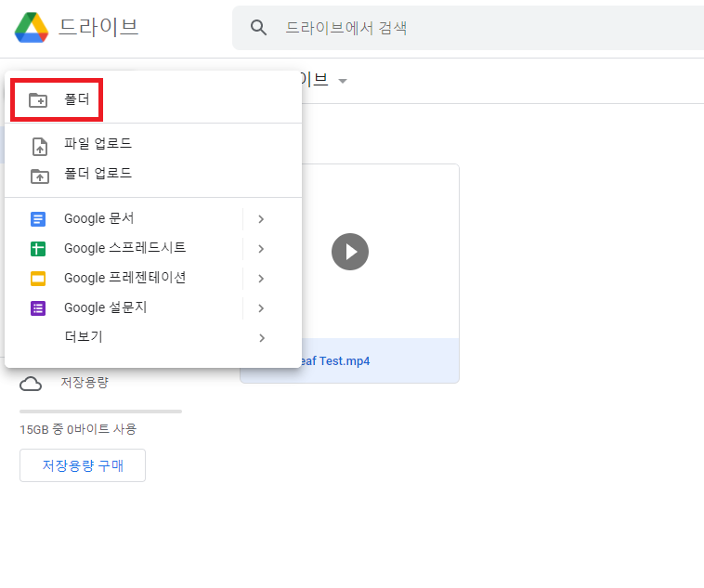Expand Google 문서 submenu arrow

tap(261, 219)
